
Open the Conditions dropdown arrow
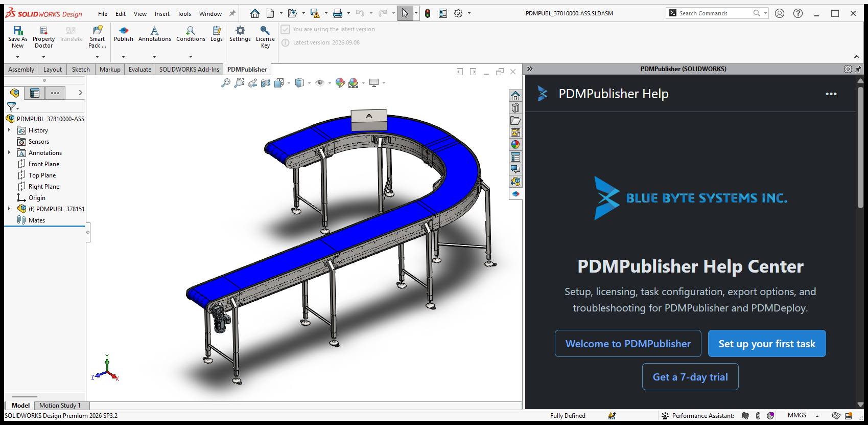191,57
